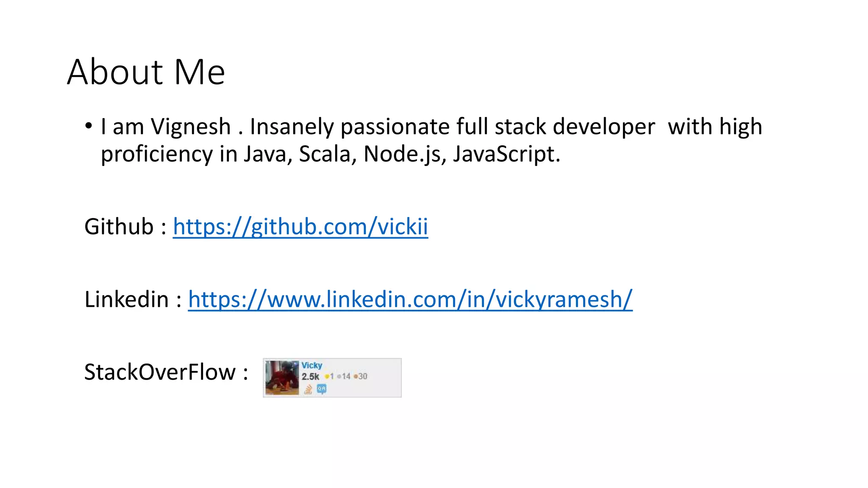Image resolution: width=868 pixels, height=488 pixels.
Task: Click the StackOverFlow : label text
Action: [166, 372]
